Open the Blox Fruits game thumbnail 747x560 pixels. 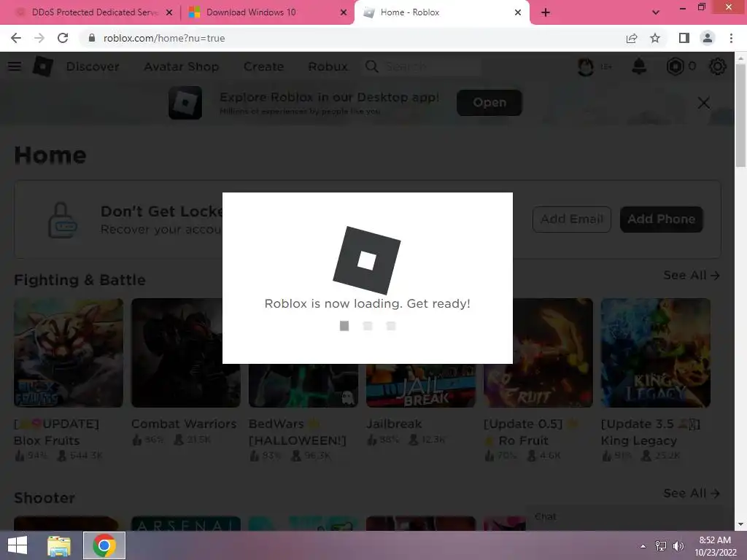pyautogui.click(x=69, y=353)
